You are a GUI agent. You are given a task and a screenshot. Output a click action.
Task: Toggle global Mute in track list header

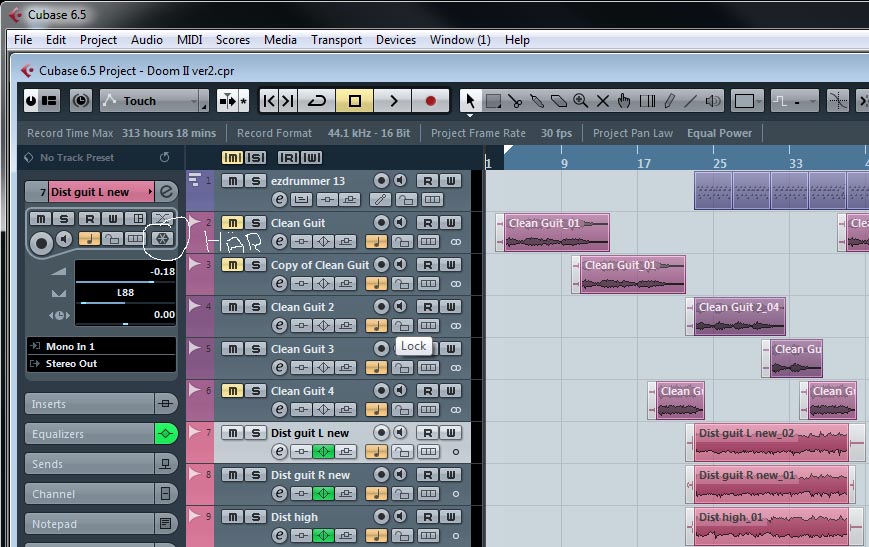(232, 157)
